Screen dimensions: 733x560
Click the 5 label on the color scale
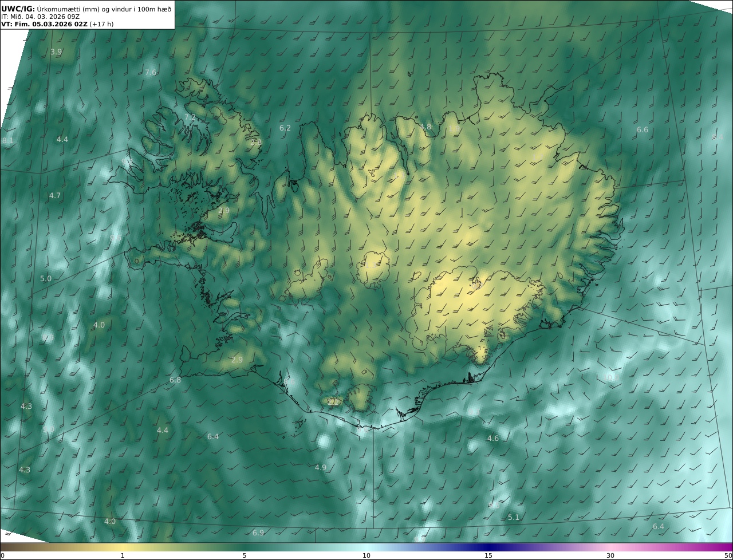(x=245, y=555)
